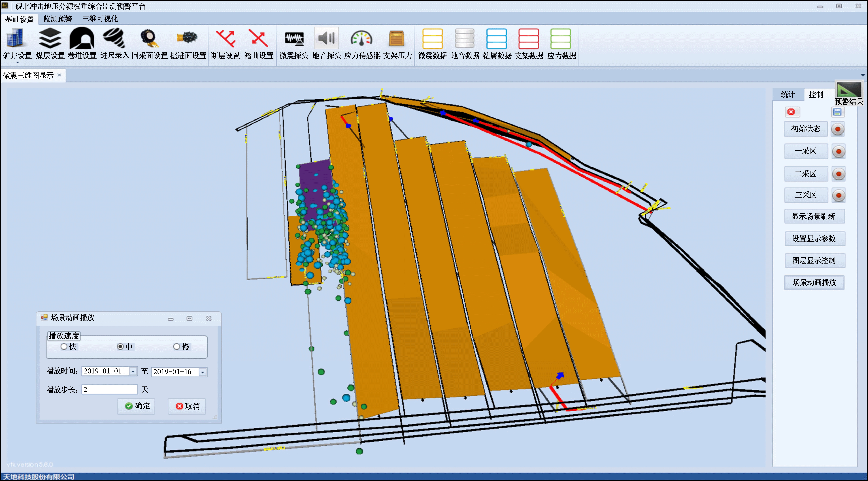
Task: Switch to 监测预警 ribbon tab
Action: point(58,19)
